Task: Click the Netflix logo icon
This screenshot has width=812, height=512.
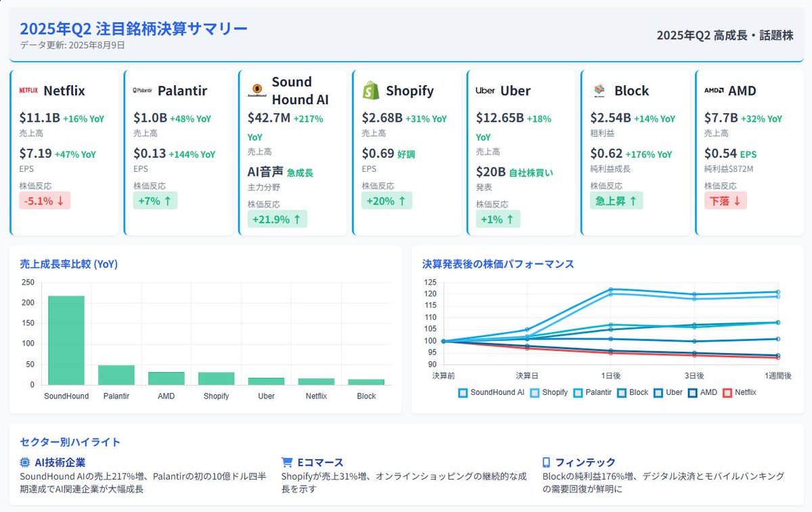Action: (x=28, y=91)
